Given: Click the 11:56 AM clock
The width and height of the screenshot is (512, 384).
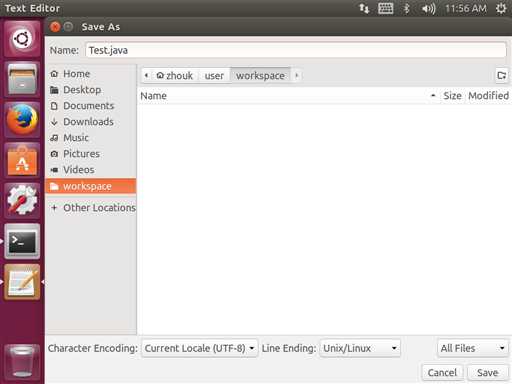Looking at the screenshot, I should tap(466, 8).
